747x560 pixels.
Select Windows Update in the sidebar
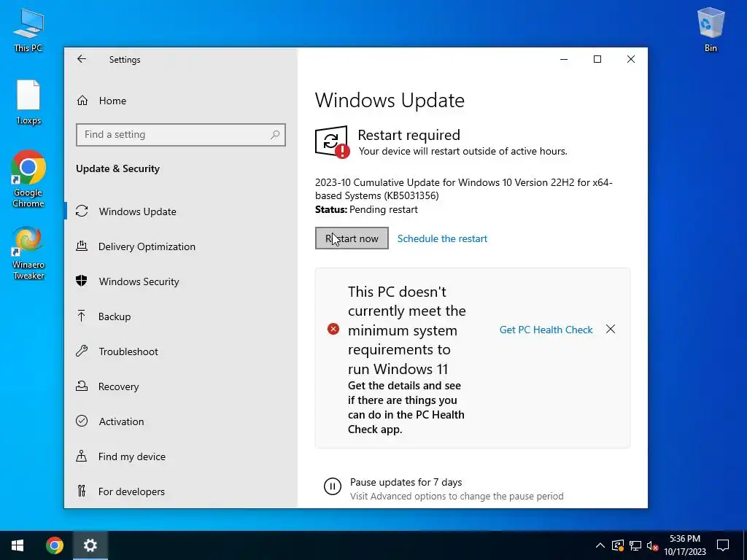181,211
